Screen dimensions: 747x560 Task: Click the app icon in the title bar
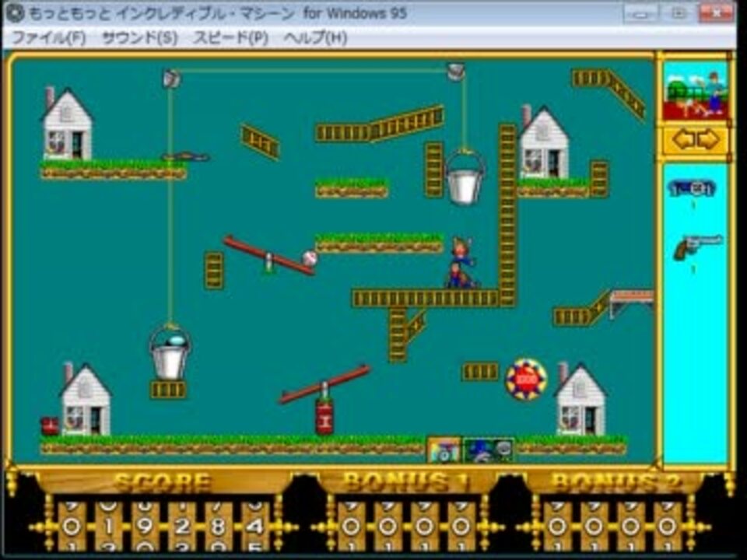pos(15,13)
